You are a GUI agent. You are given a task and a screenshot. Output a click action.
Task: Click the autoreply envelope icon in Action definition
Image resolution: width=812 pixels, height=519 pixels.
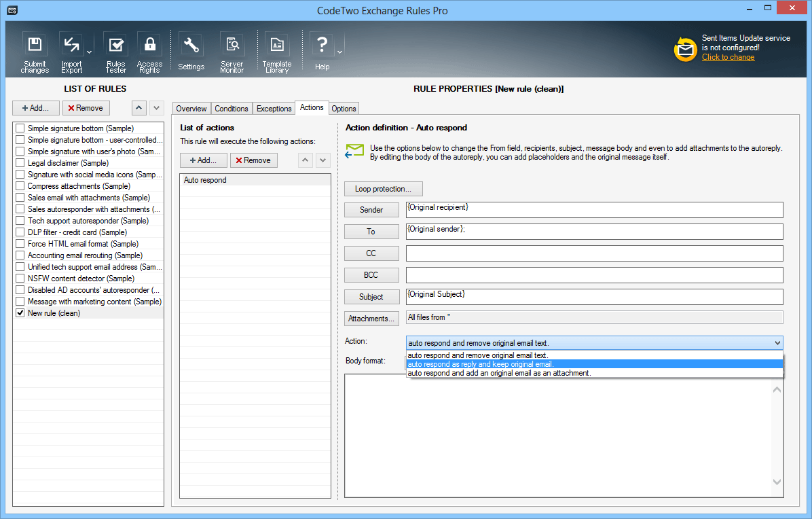coord(354,151)
